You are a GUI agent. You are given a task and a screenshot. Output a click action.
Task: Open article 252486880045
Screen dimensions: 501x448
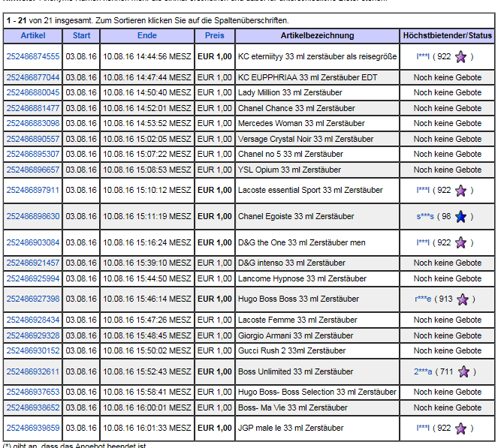click(33, 92)
